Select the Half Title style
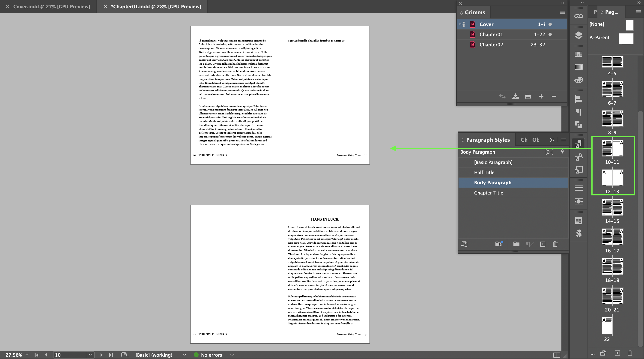 point(484,172)
